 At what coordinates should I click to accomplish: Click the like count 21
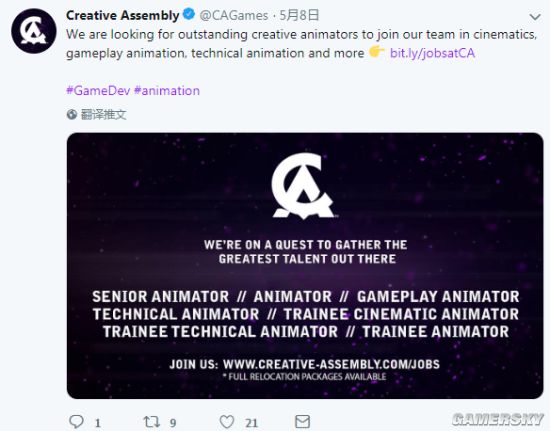coord(251,423)
